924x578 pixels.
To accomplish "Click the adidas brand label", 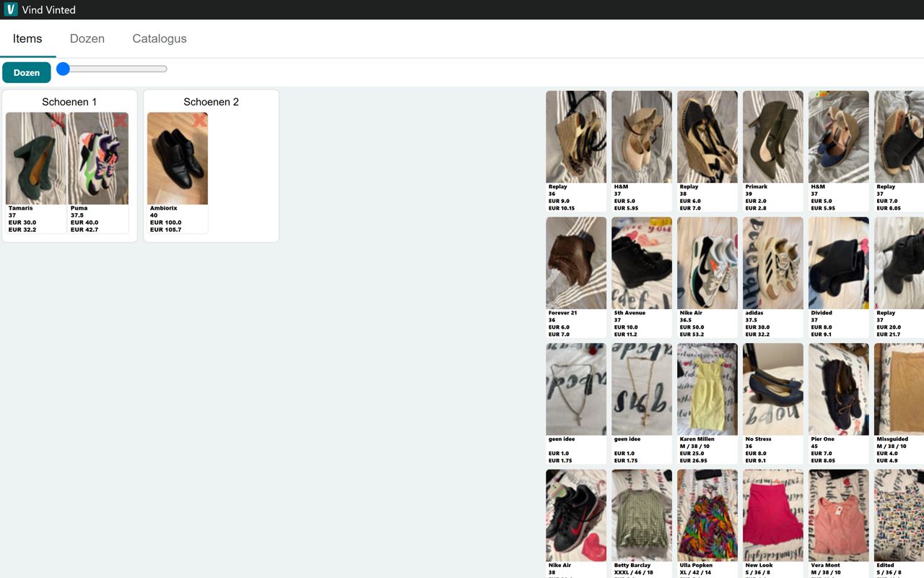I will click(756, 313).
